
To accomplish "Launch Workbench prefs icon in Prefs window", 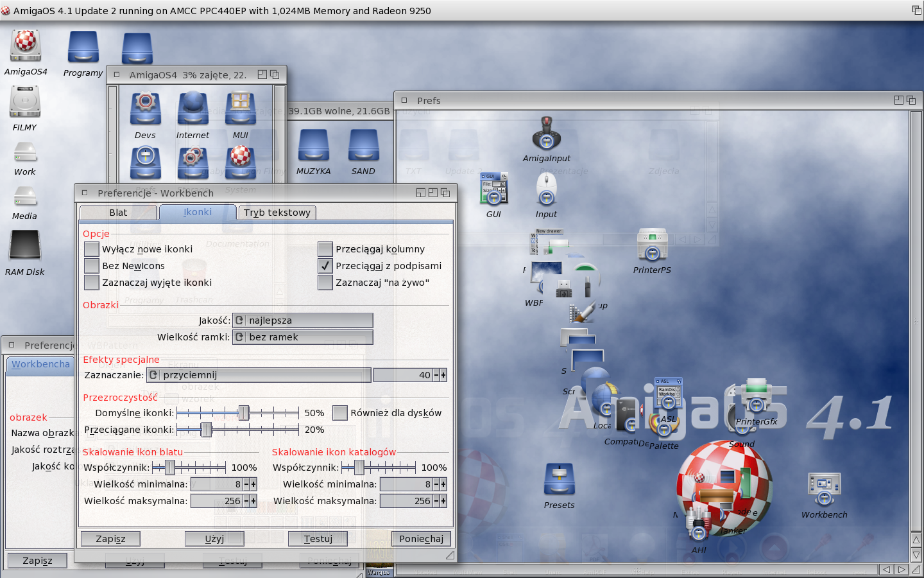I will click(825, 489).
